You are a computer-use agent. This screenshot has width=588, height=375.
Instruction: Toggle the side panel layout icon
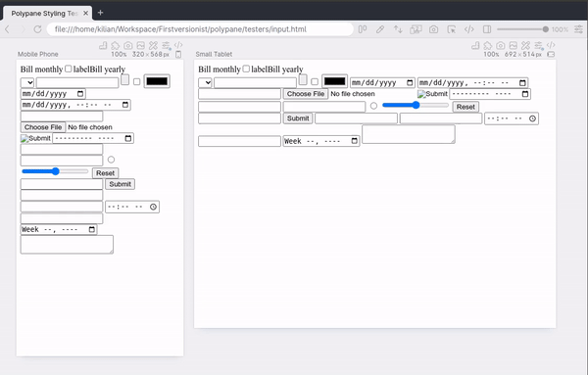(x=487, y=29)
